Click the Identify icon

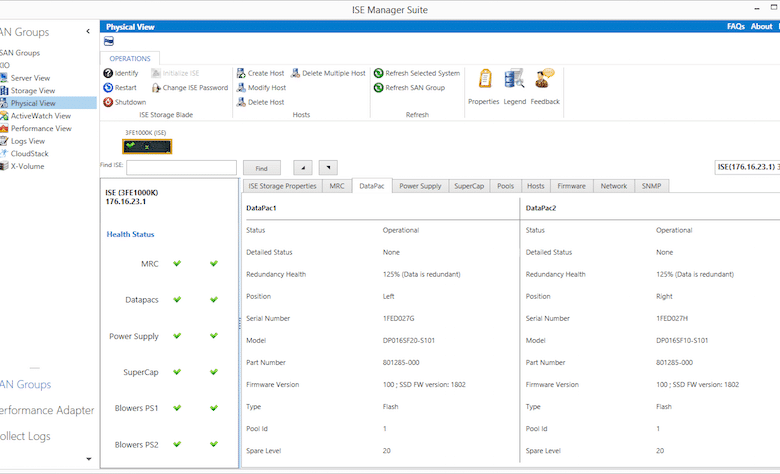point(108,73)
